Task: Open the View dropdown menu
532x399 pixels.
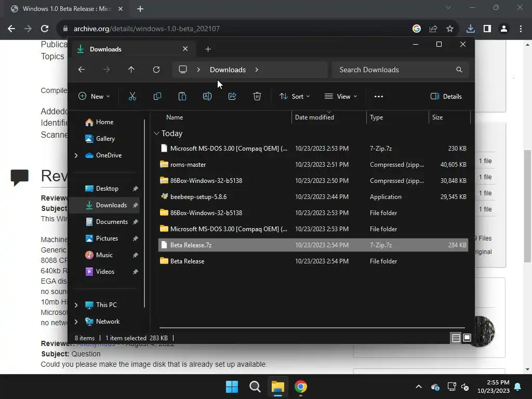Action: point(341,96)
